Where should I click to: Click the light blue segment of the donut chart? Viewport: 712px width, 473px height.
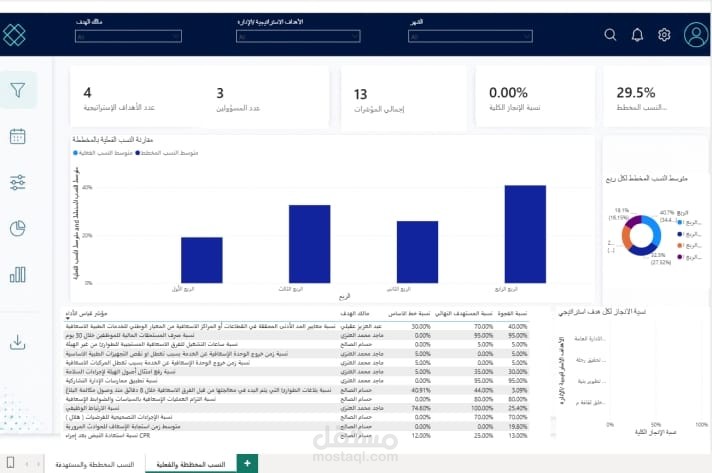pos(655,232)
